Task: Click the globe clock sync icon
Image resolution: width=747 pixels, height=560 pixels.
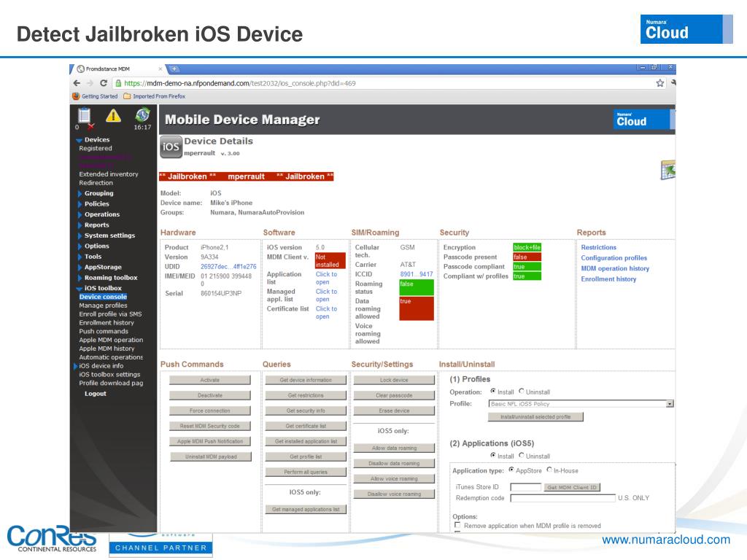Action: coord(142,115)
